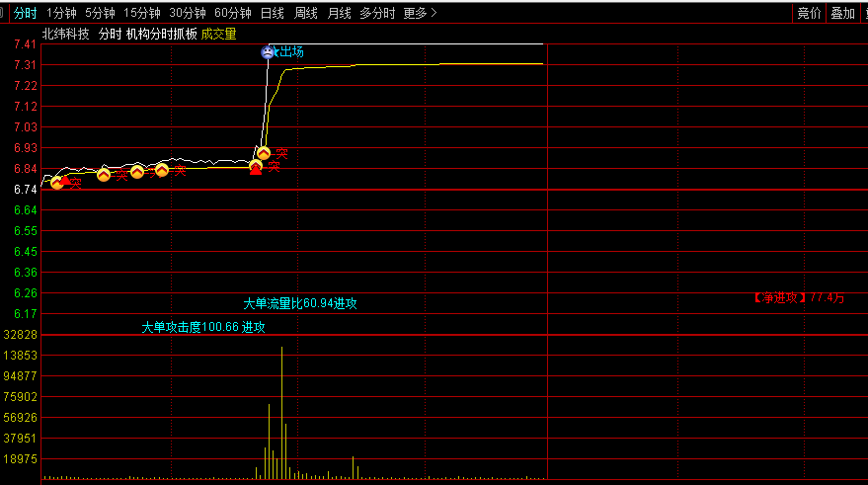Click the green 6.36 price label
The height and width of the screenshot is (485, 868).
(x=25, y=273)
